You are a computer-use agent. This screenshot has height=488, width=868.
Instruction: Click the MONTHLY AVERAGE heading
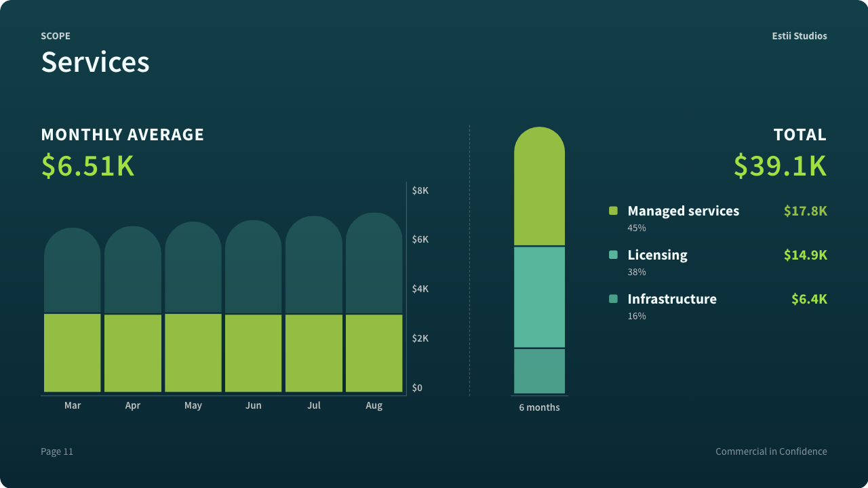(x=123, y=135)
